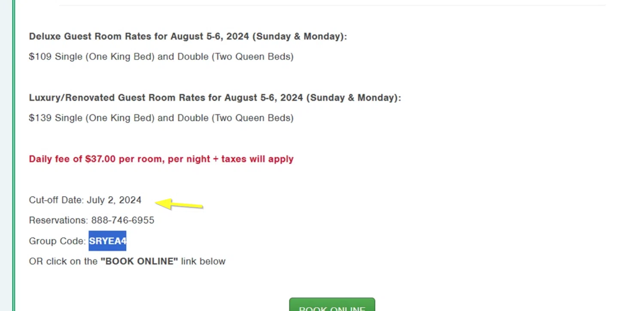Click the words "link below" after BOOK ONLINE
The height and width of the screenshot is (311, 644).
click(203, 262)
